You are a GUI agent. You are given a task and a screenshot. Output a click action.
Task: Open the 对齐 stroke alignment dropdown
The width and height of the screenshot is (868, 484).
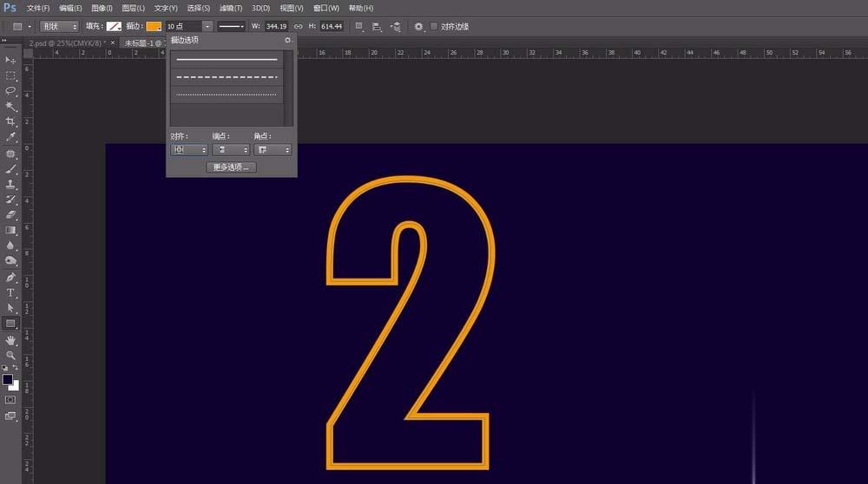coord(188,150)
